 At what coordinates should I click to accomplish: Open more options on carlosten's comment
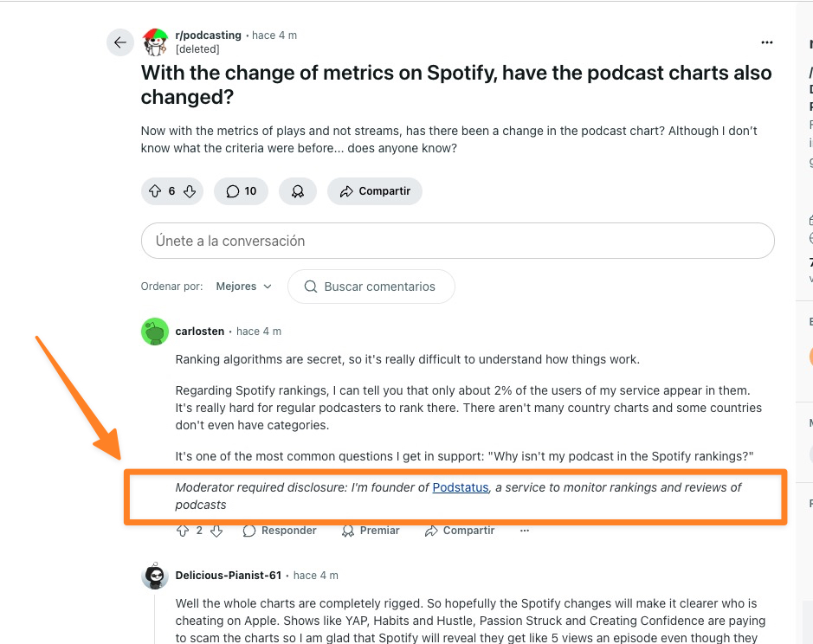525,531
